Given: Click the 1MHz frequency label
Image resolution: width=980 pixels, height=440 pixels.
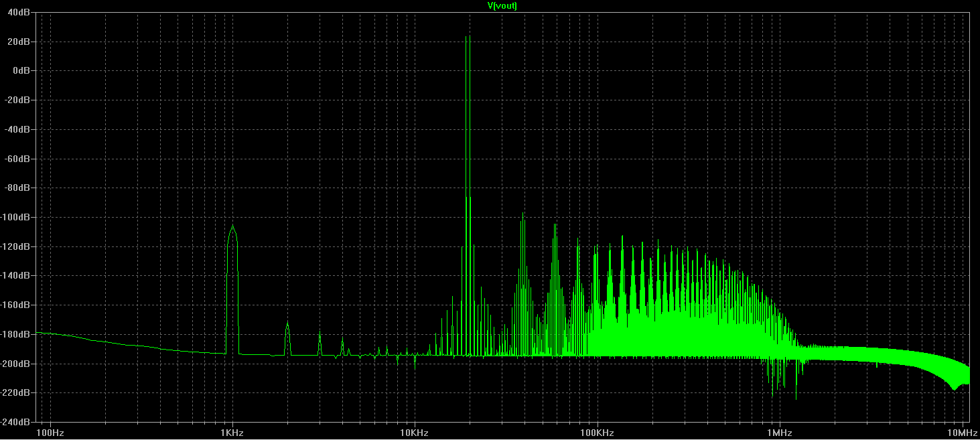Looking at the screenshot, I should click(x=779, y=433).
